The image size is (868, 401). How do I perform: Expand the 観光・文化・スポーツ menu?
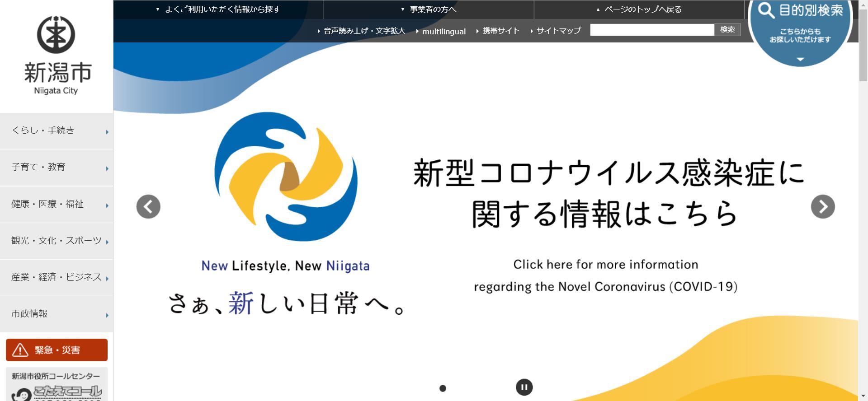57,241
